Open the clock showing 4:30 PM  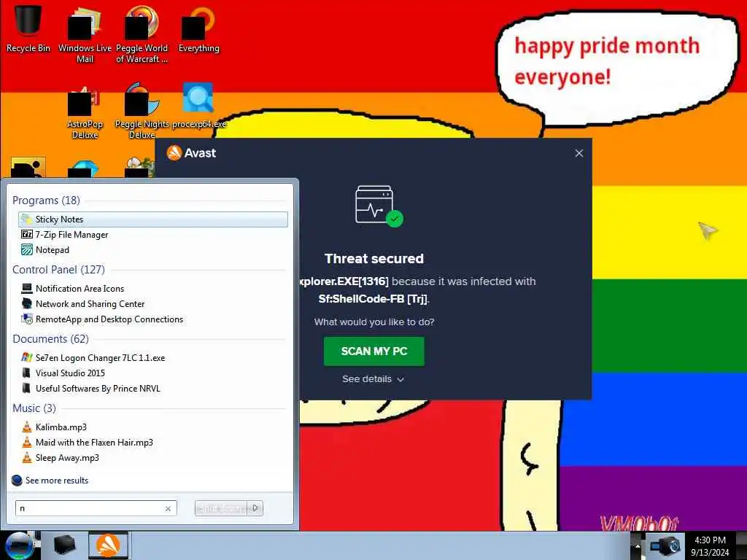tap(710, 546)
